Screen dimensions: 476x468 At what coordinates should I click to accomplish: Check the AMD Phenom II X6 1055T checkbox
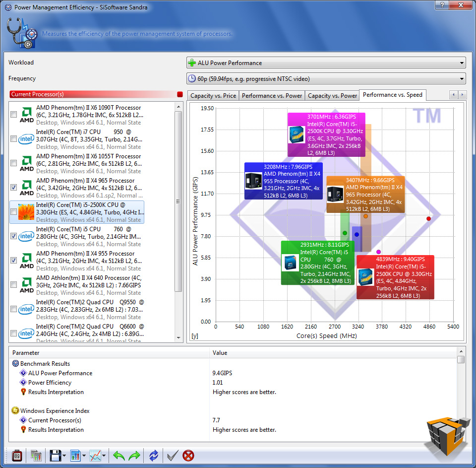14,163
